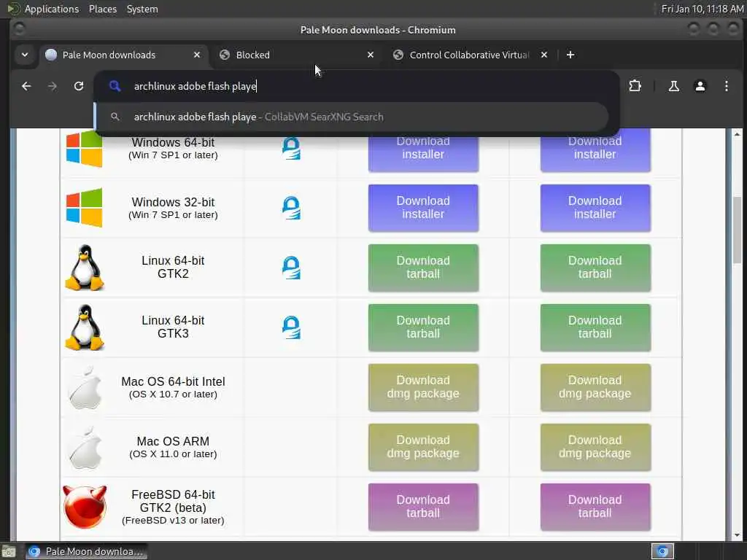Click the Windows logo in 32-bit row
The width and height of the screenshot is (747, 560).
pyautogui.click(x=85, y=208)
